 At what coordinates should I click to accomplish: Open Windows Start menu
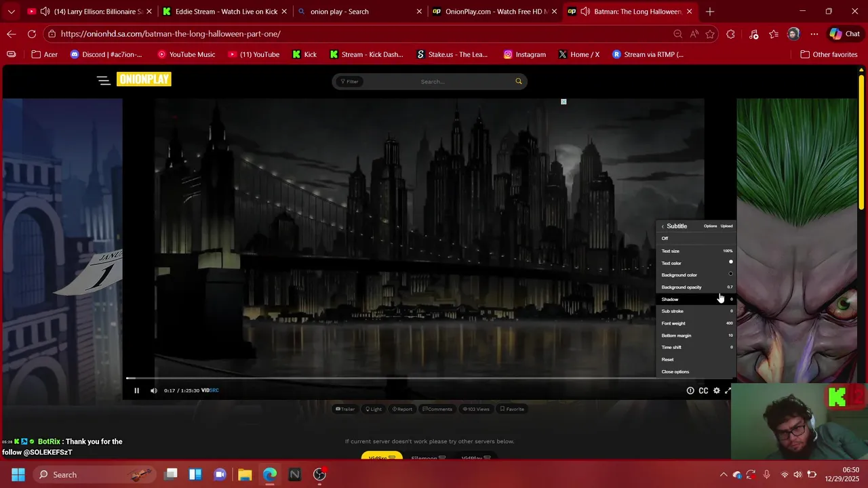pos(18,474)
